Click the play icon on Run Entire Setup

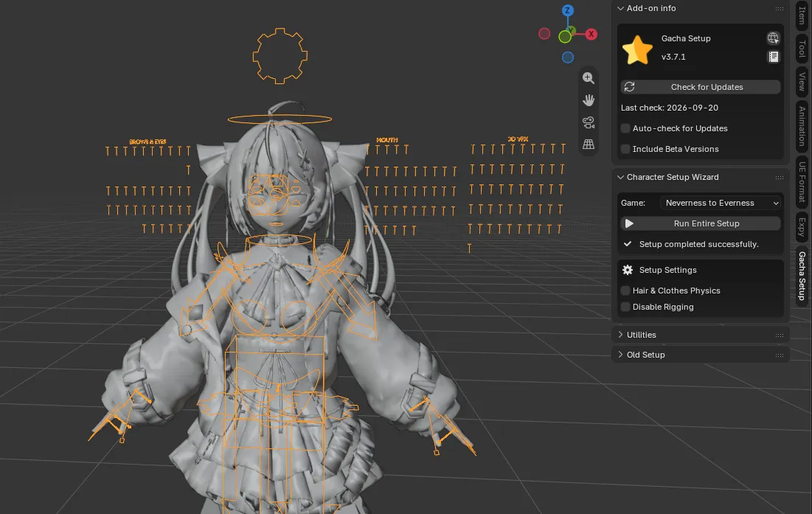coord(629,223)
